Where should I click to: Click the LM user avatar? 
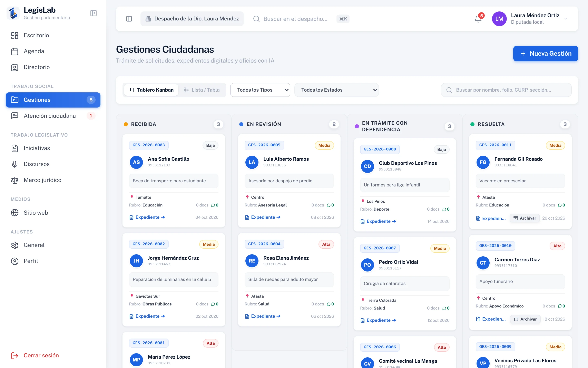tap(499, 19)
